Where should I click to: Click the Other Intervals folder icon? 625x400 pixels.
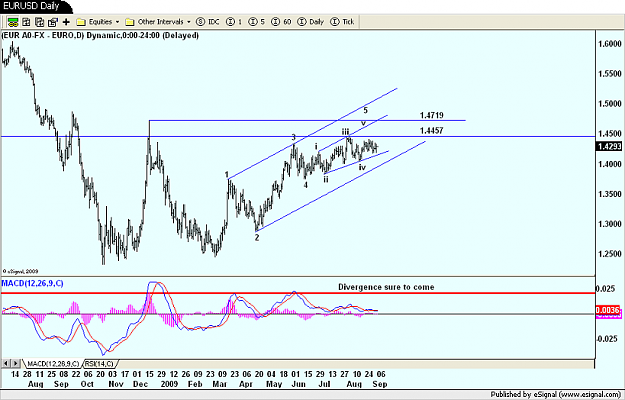(130, 22)
